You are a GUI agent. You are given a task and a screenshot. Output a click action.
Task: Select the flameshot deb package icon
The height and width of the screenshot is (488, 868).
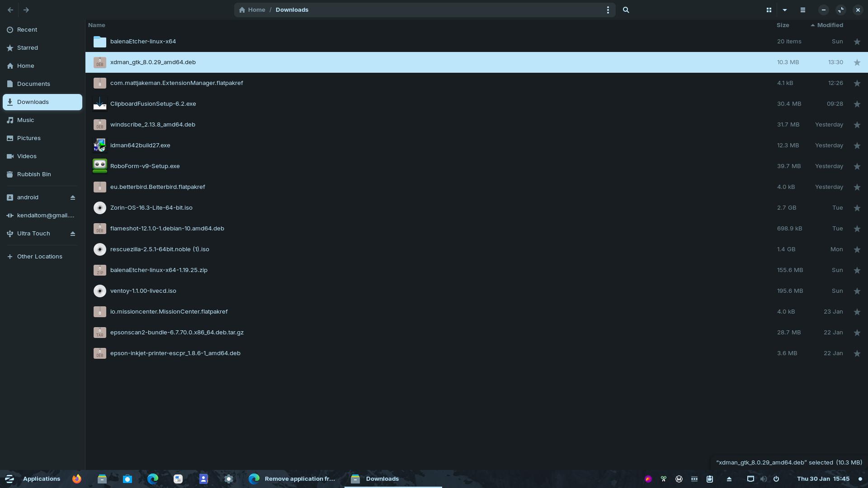point(99,229)
